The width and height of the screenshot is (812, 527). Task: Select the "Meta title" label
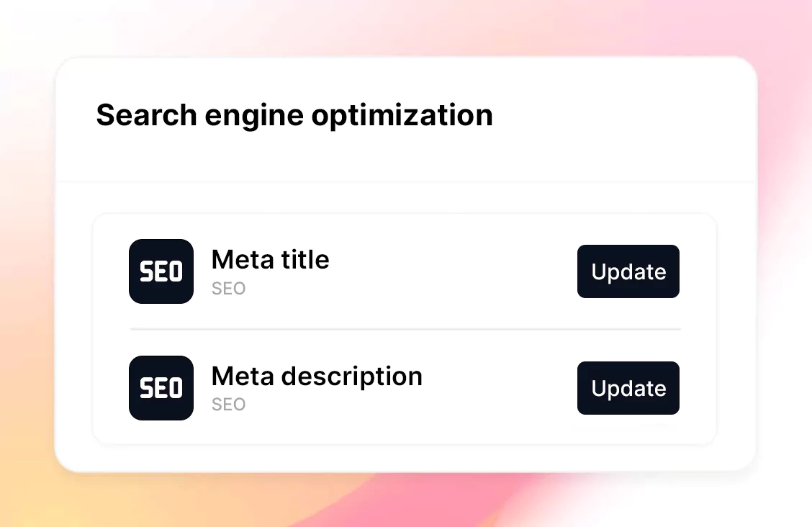point(271,259)
